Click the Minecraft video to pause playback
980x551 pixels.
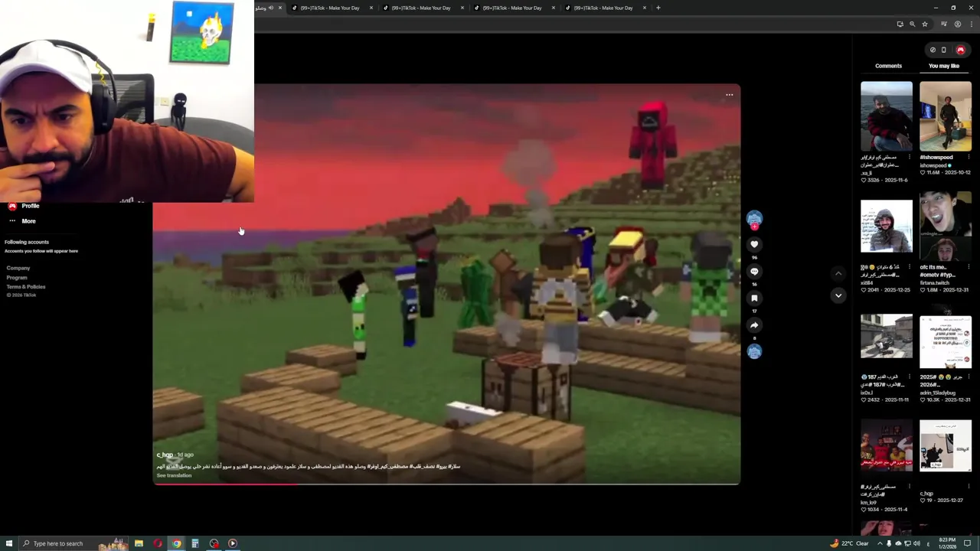pyautogui.click(x=446, y=283)
